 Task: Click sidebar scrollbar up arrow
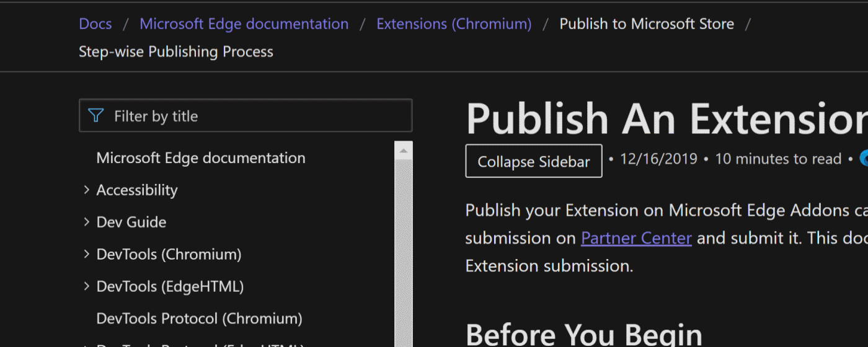[404, 151]
